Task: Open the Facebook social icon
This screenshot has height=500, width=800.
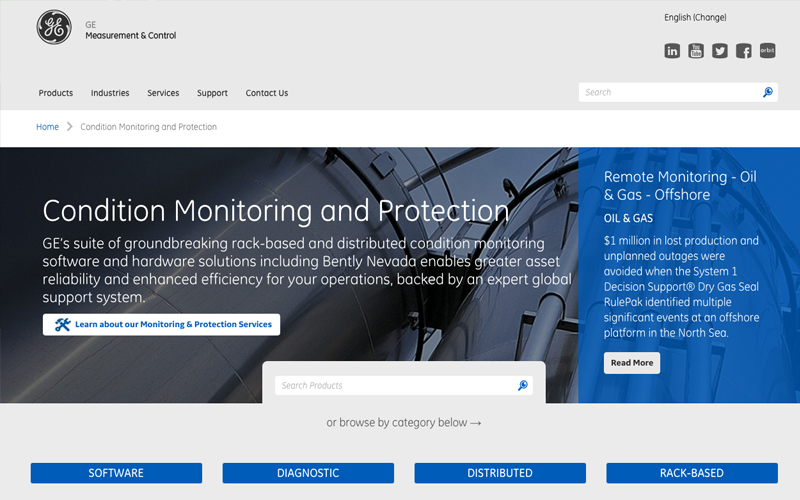Action: pos(744,51)
